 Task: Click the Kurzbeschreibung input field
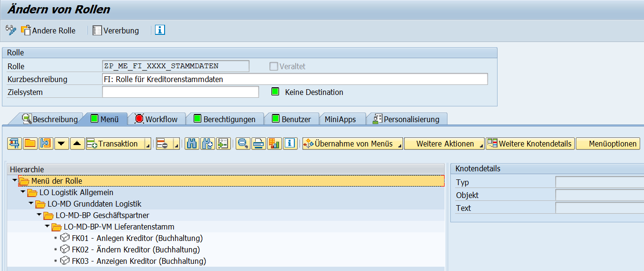coord(295,79)
